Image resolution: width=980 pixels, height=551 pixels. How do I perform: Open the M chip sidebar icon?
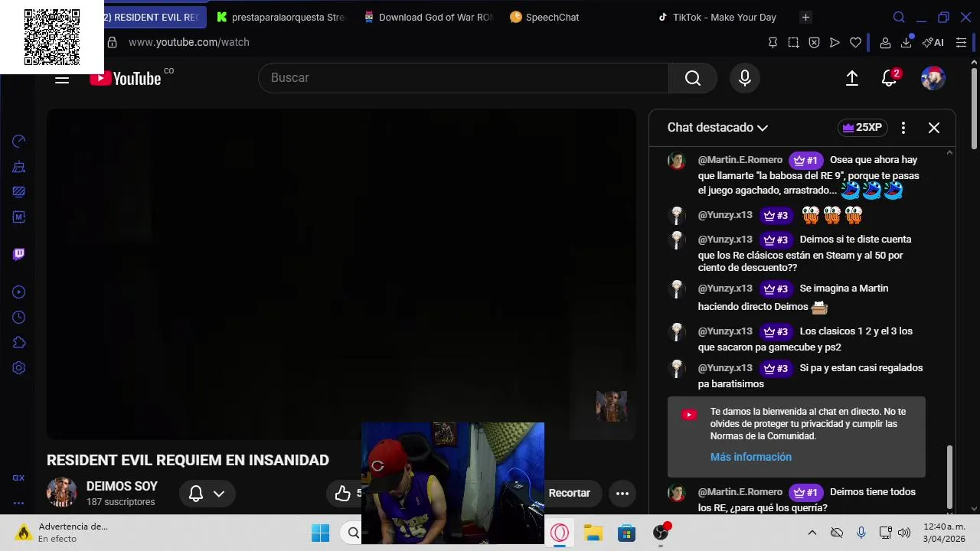19,217
